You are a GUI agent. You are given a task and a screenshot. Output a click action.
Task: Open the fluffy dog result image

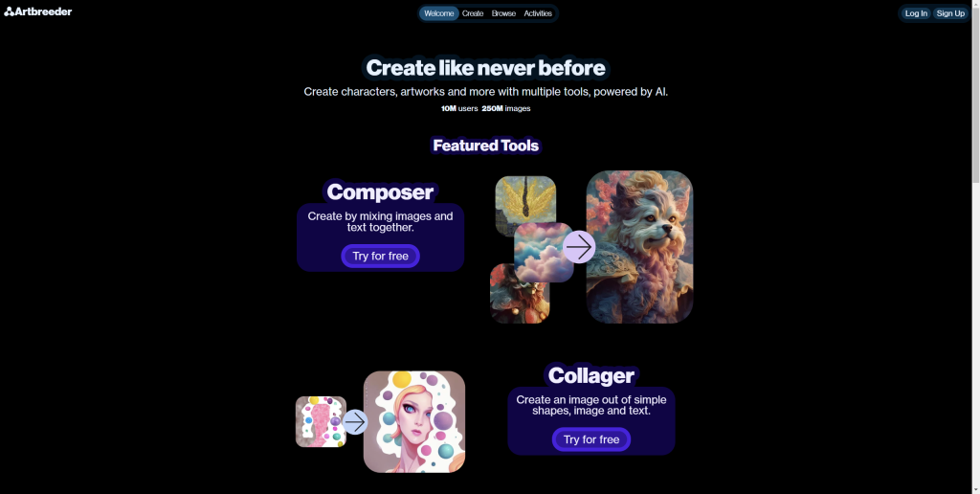point(639,247)
